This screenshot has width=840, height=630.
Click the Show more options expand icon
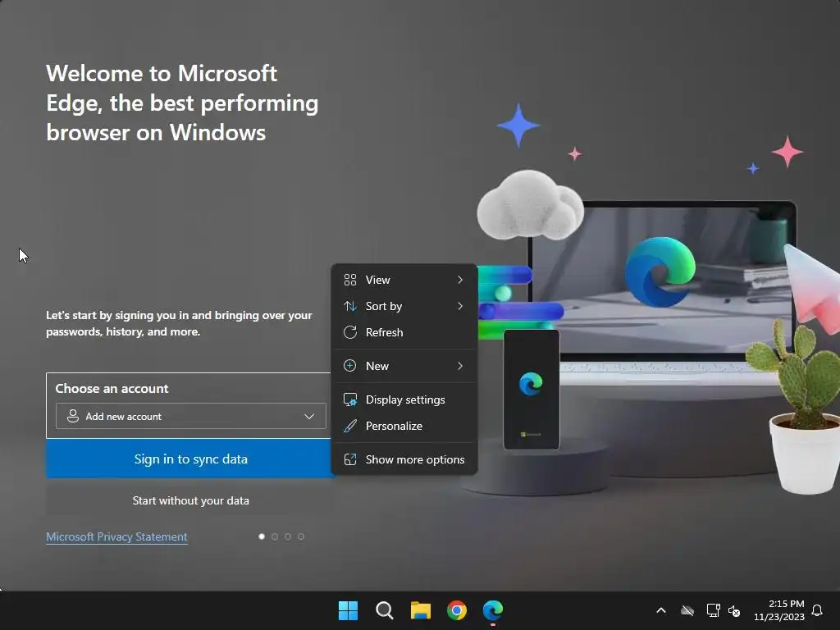point(349,459)
